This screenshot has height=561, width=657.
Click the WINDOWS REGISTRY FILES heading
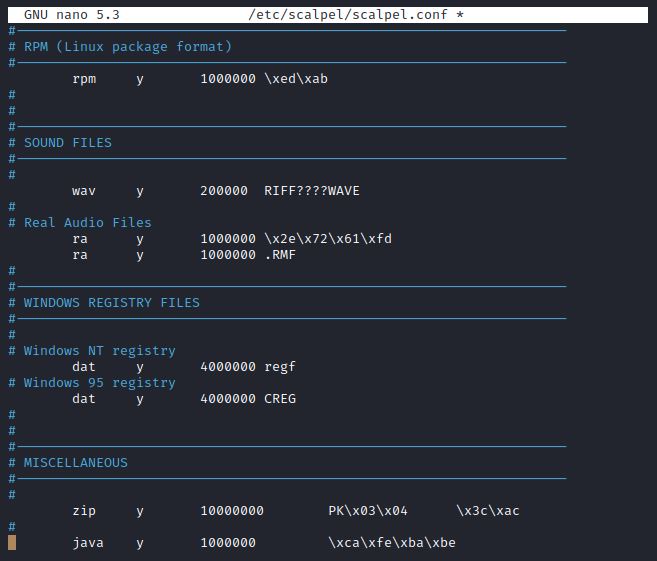coord(111,303)
